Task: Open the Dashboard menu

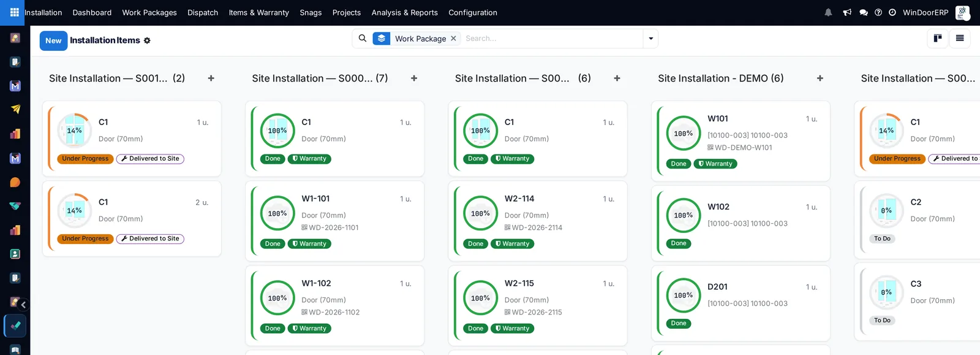Action: tap(92, 12)
